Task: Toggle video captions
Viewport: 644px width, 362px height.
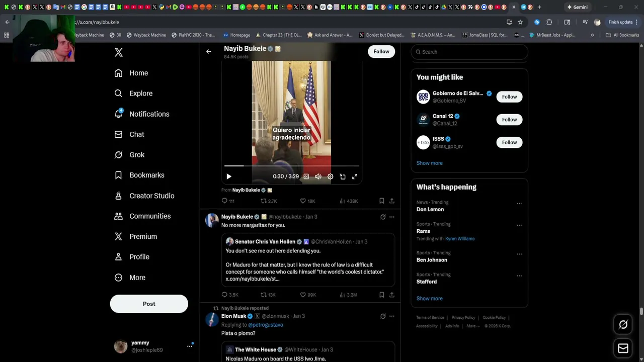Action: coord(306,176)
